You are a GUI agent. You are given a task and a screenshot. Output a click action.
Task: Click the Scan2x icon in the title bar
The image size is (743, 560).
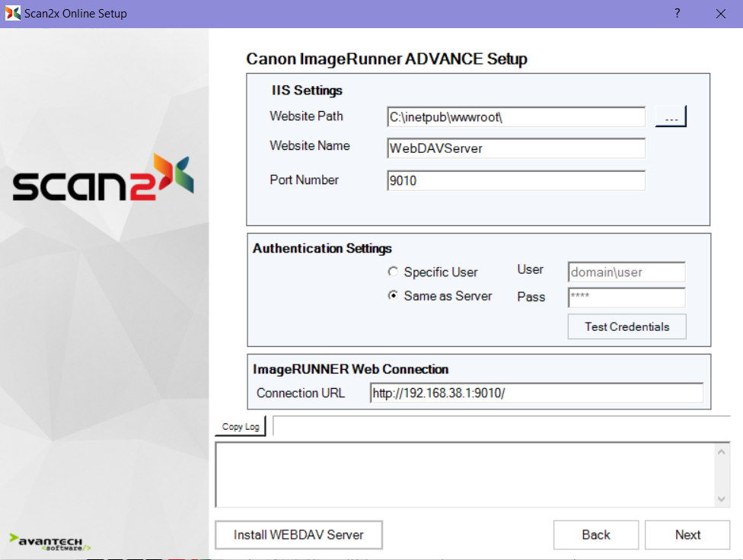tap(13, 14)
